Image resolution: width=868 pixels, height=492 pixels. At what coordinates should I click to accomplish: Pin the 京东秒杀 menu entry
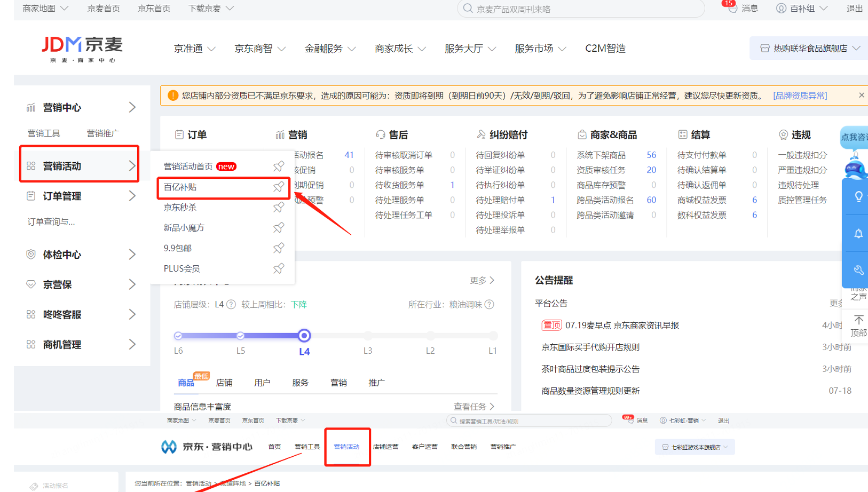(x=279, y=207)
